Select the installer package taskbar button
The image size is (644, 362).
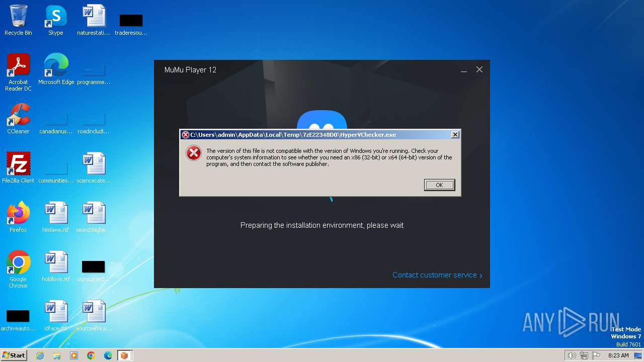[x=124, y=355]
